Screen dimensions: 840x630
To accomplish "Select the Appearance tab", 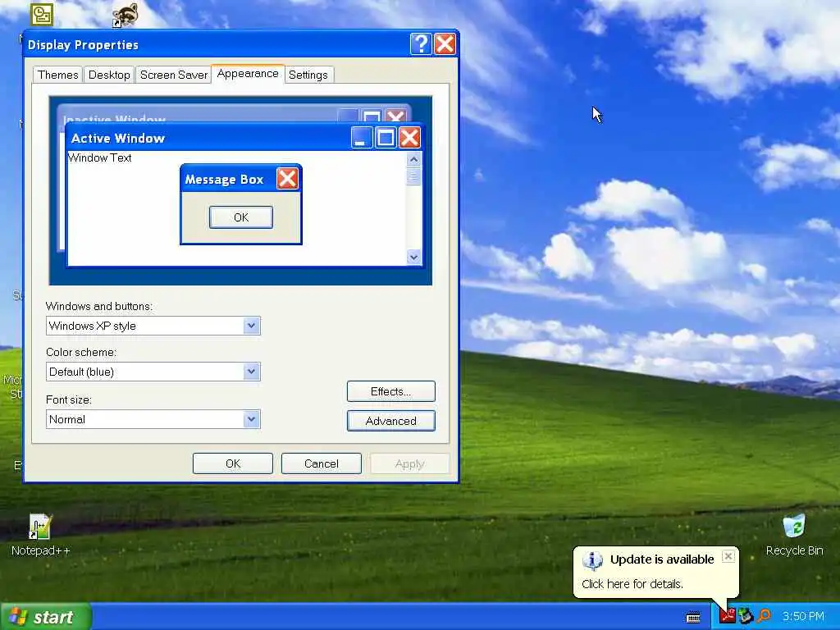I will (x=248, y=74).
